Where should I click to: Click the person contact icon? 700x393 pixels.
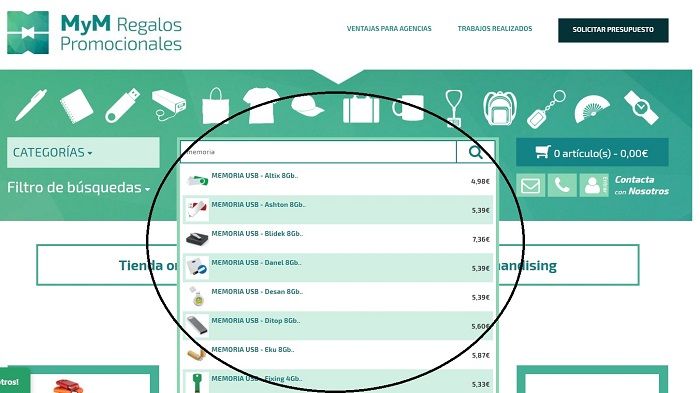pyautogui.click(x=593, y=185)
